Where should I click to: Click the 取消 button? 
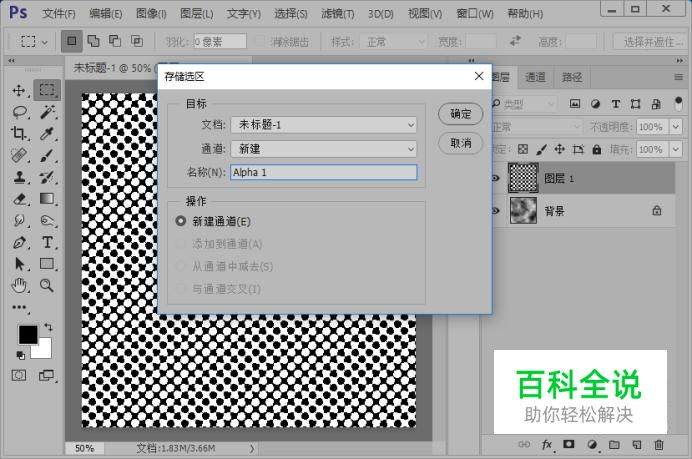460,143
